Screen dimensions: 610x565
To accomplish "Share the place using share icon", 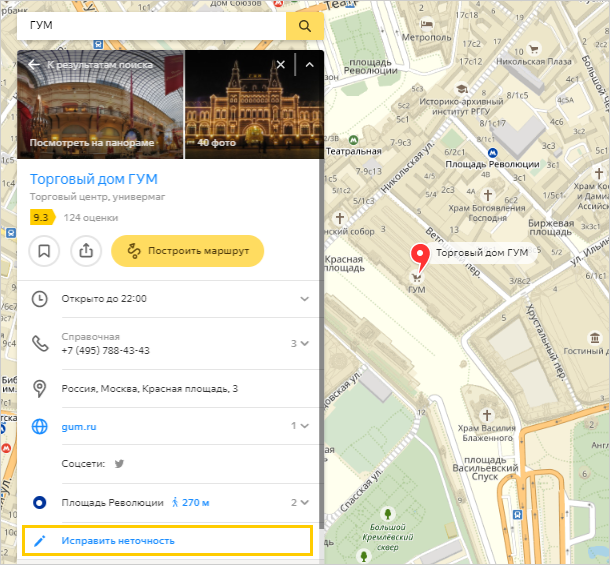I will coord(86,251).
